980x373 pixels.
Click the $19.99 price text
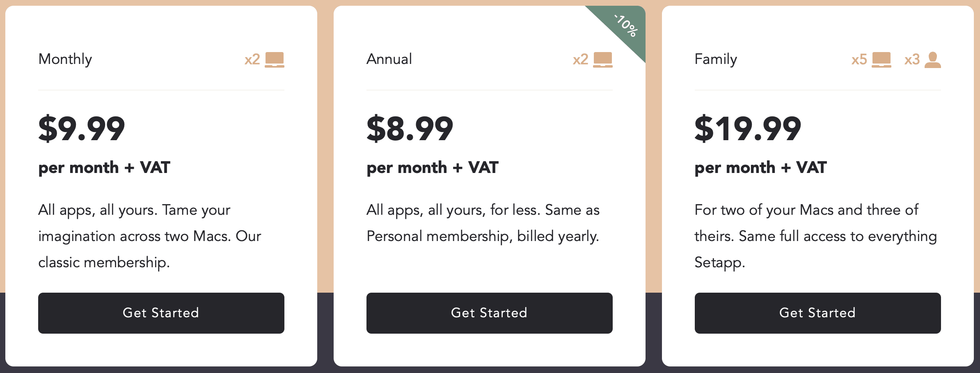[x=748, y=129]
